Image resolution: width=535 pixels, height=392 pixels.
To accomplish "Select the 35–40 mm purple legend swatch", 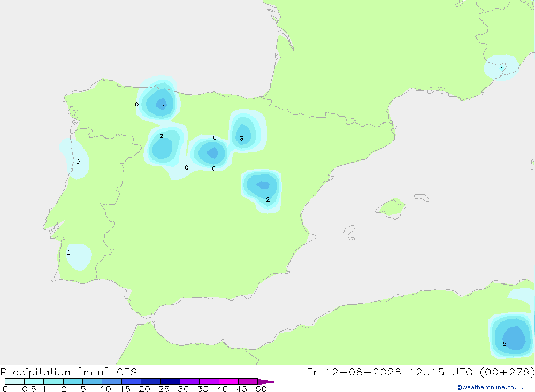I will tap(209, 381).
